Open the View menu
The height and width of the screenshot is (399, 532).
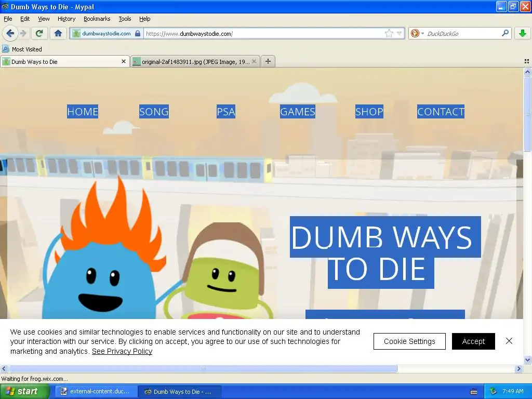pyautogui.click(x=44, y=19)
